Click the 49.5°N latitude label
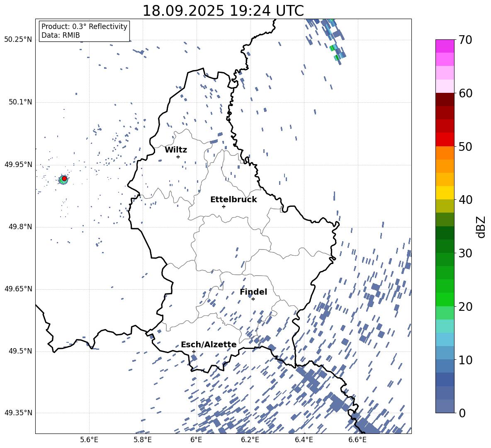Screen dimensions: 491x448 pos(20,351)
